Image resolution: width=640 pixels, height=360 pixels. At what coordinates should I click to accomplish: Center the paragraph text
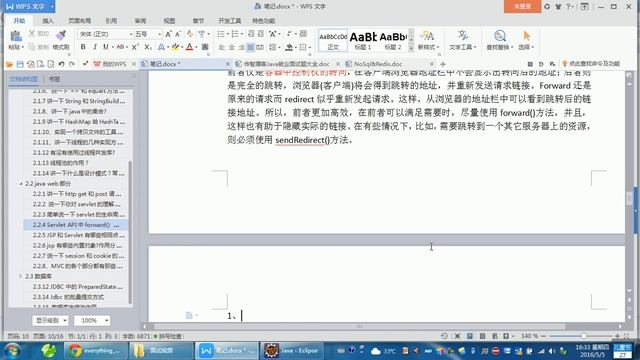[231, 47]
